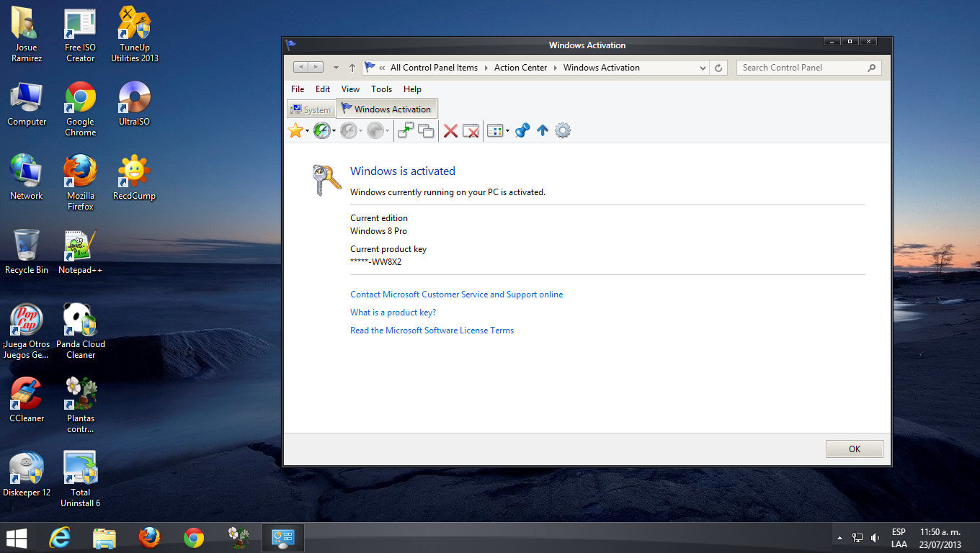Open File Explorer from the taskbar
Viewport: 980px width, 553px height.
coord(104,538)
